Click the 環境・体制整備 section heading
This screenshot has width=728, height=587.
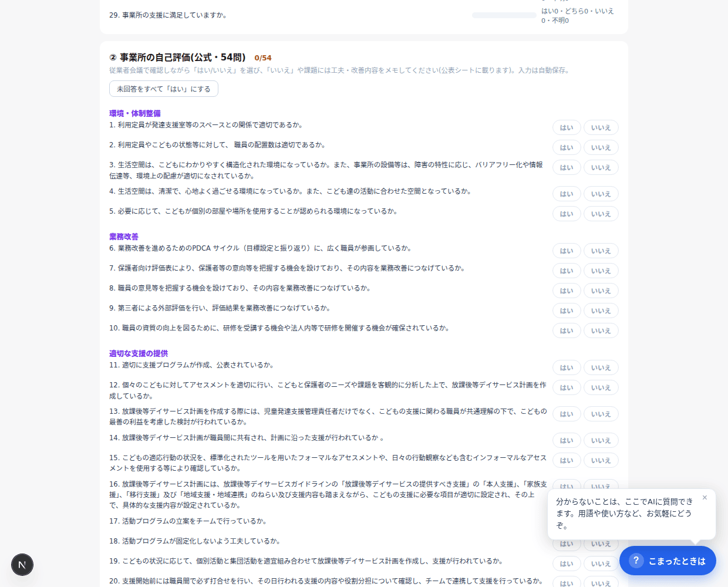(135, 113)
